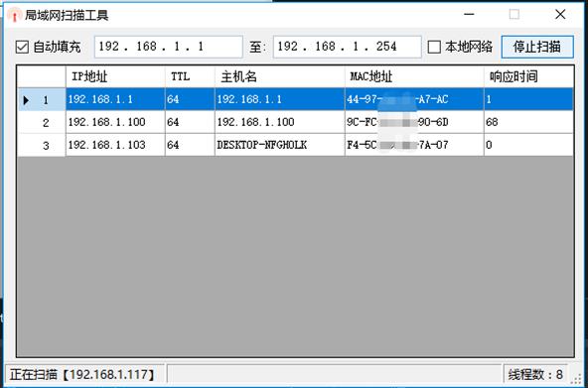Click the start IP address field 192.168.1.1
This screenshot has height=388, width=588.
point(169,47)
